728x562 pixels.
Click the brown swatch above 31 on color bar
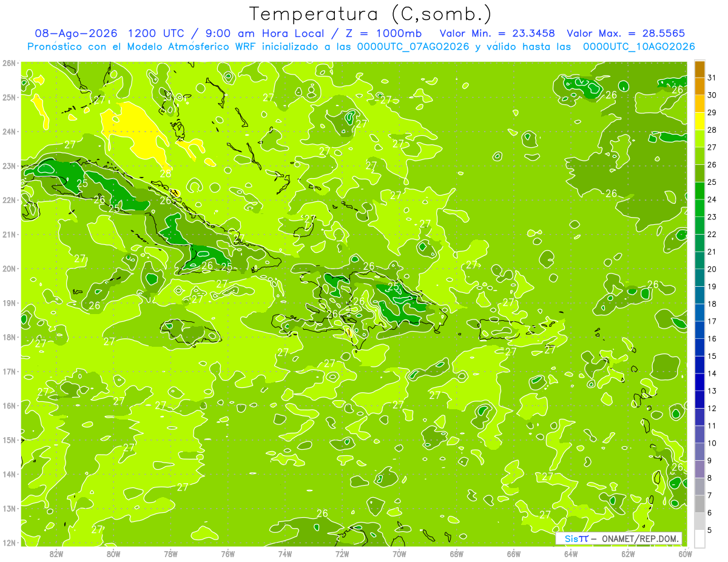[699, 69]
